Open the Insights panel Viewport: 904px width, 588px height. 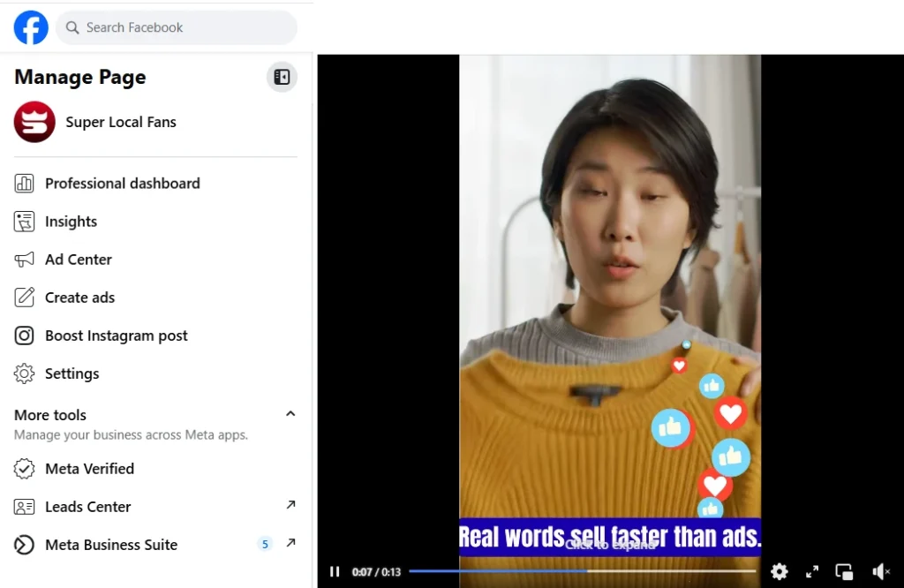[x=71, y=222]
